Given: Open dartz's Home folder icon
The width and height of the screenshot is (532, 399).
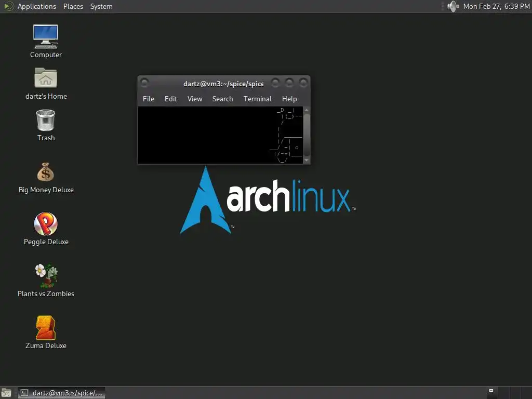Looking at the screenshot, I should tap(46, 78).
